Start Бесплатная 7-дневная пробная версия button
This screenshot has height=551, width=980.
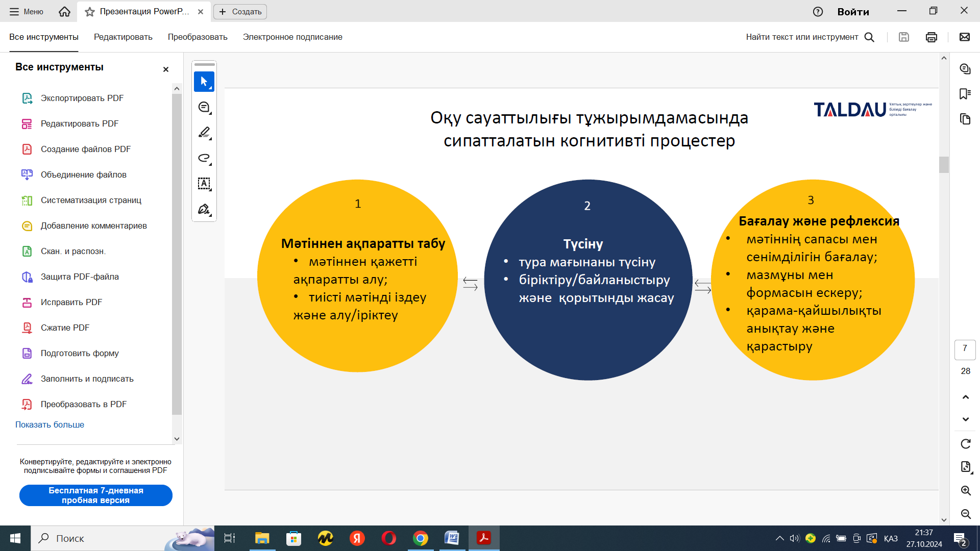point(96,495)
